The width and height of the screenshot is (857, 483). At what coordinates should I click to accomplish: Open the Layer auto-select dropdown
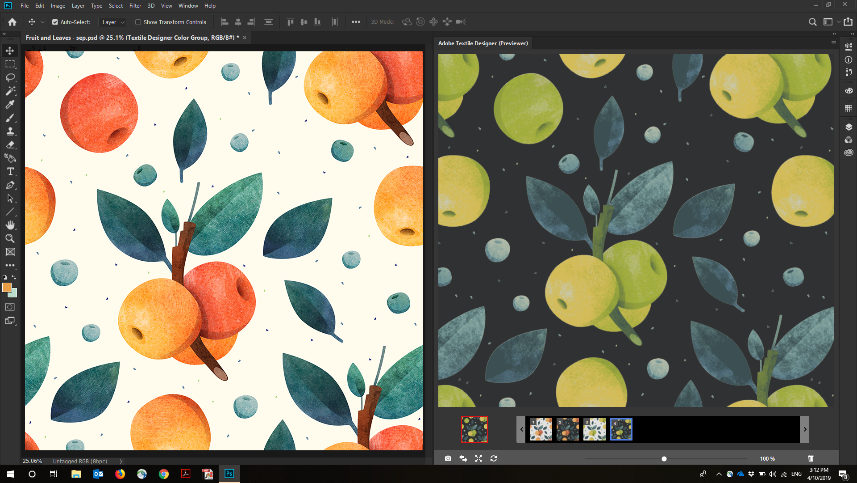pyautogui.click(x=111, y=21)
